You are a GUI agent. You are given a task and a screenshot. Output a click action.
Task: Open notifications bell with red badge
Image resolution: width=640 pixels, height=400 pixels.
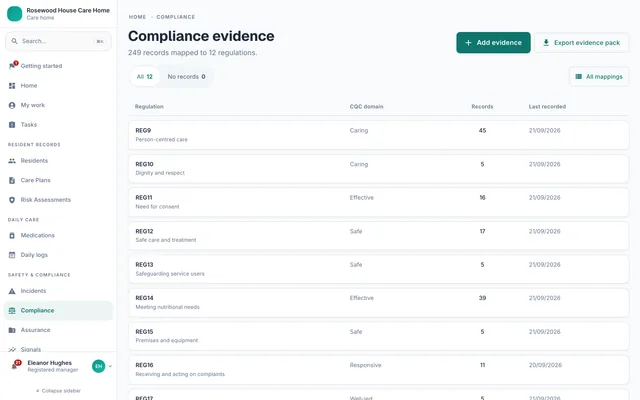pyautogui.click(x=15, y=365)
